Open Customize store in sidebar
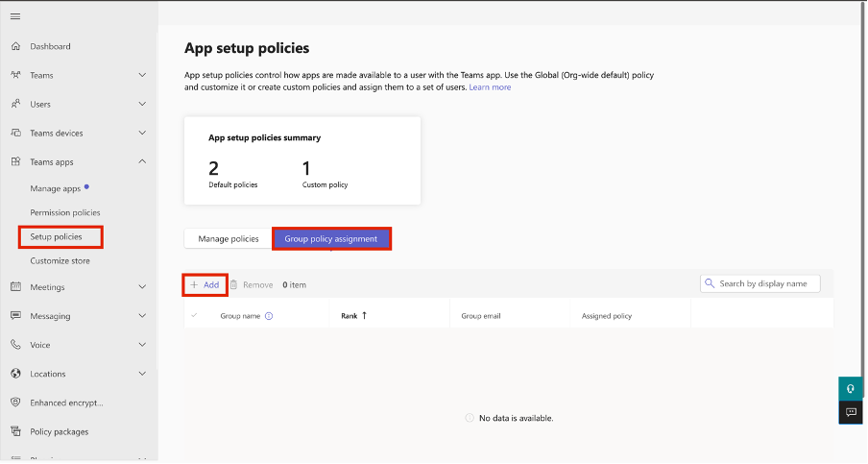Image resolution: width=868 pixels, height=464 pixels. tap(60, 260)
